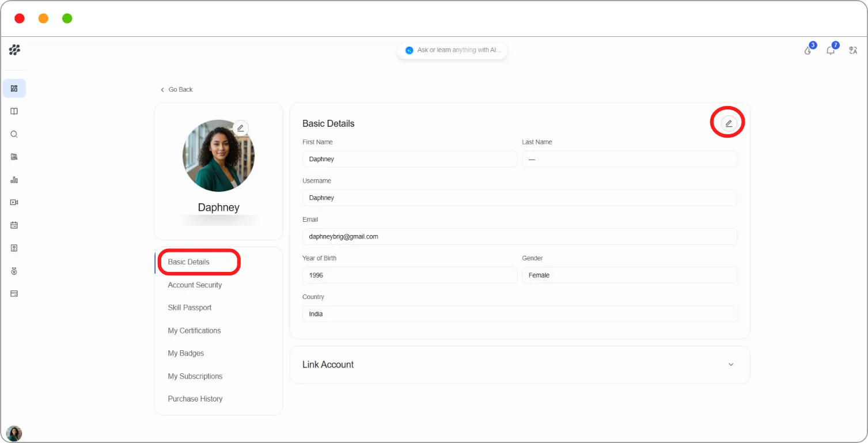Click the Daphney name under profile photo
This screenshot has width=868, height=443.
coord(218,207)
